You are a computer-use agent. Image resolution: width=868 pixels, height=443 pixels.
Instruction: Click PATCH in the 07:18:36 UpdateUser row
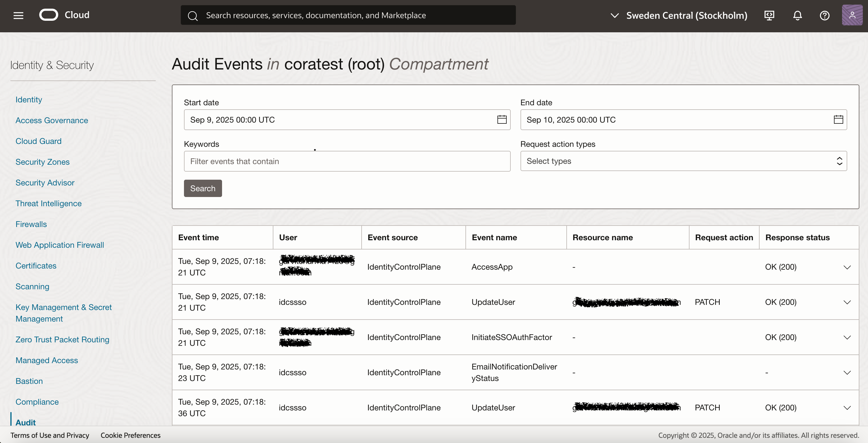(707, 408)
